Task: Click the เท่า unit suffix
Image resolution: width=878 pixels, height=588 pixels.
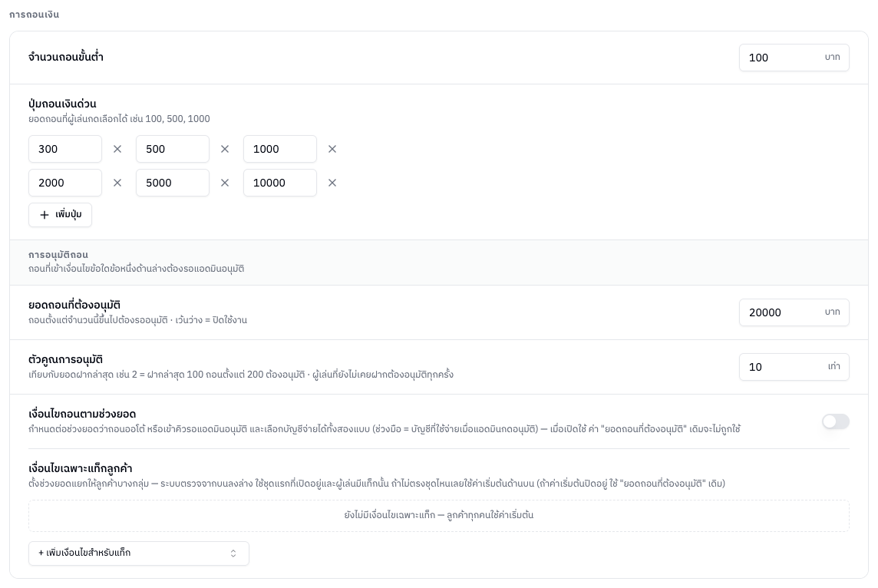Action: pyautogui.click(x=833, y=366)
